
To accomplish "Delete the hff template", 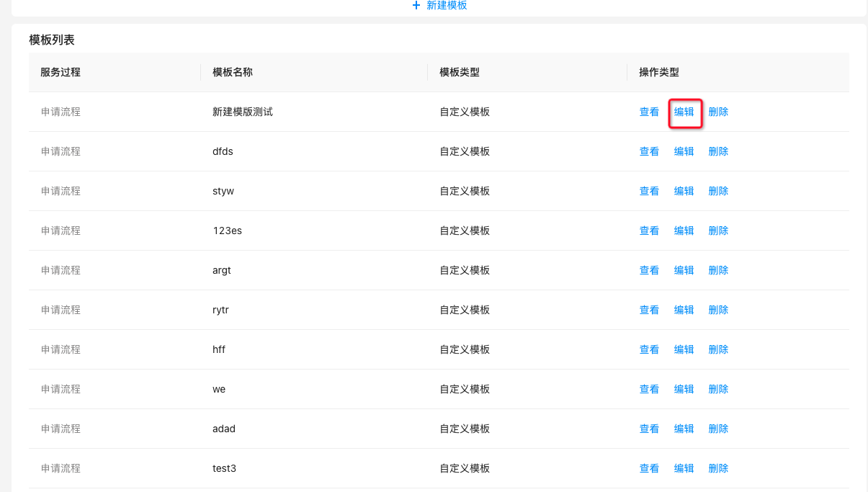I will pyautogui.click(x=718, y=349).
